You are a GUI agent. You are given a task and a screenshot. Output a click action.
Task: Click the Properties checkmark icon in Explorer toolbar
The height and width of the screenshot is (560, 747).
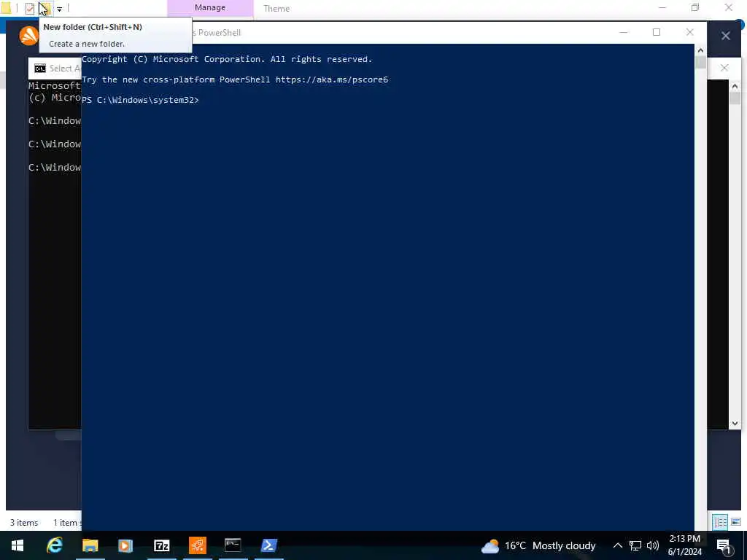(29, 8)
